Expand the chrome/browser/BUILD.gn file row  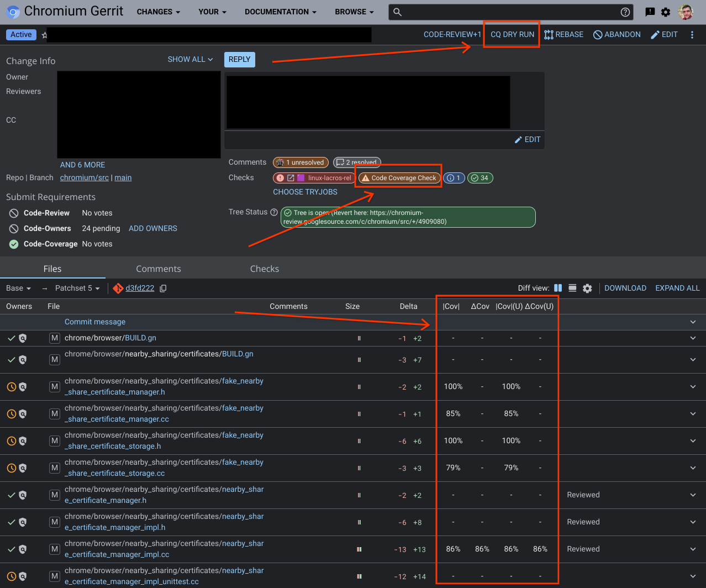[693, 338]
